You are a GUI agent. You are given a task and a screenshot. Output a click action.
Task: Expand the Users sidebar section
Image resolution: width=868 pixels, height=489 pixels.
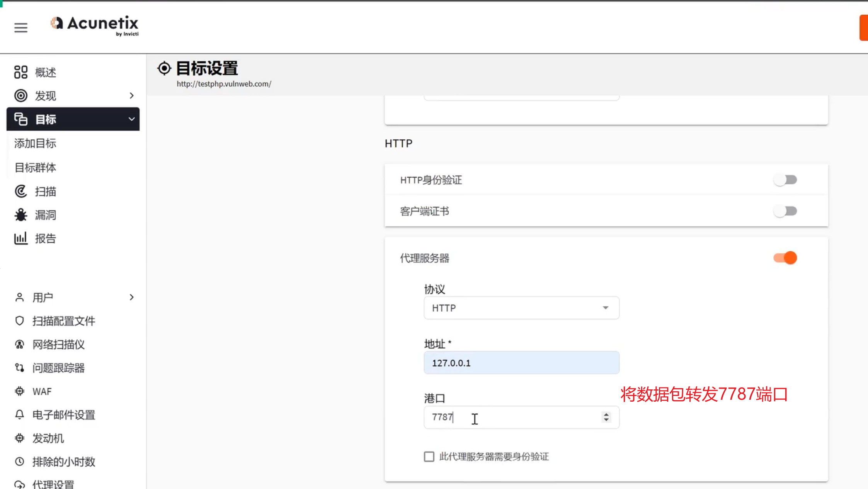pos(131,297)
